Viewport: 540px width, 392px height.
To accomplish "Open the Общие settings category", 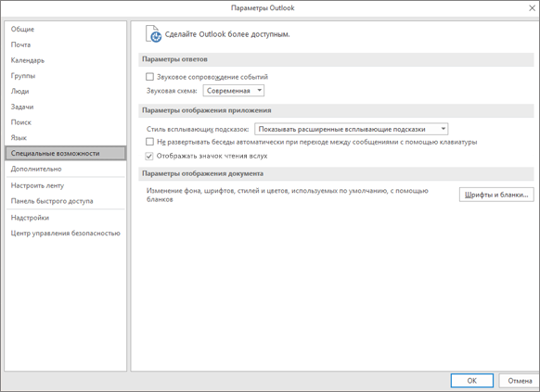I will [x=66, y=30].
